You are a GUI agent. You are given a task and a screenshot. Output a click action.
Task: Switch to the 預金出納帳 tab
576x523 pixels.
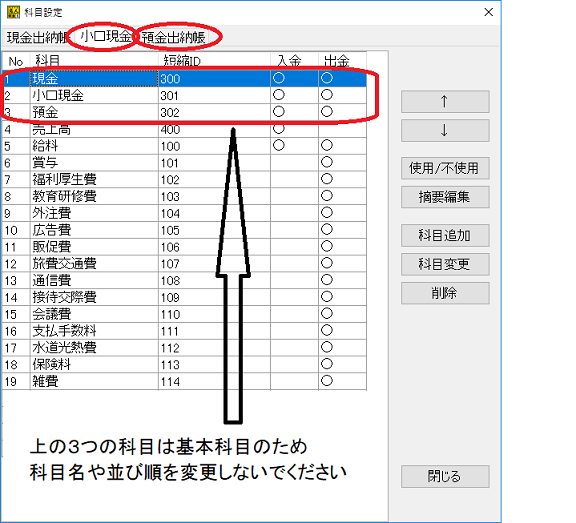173,37
